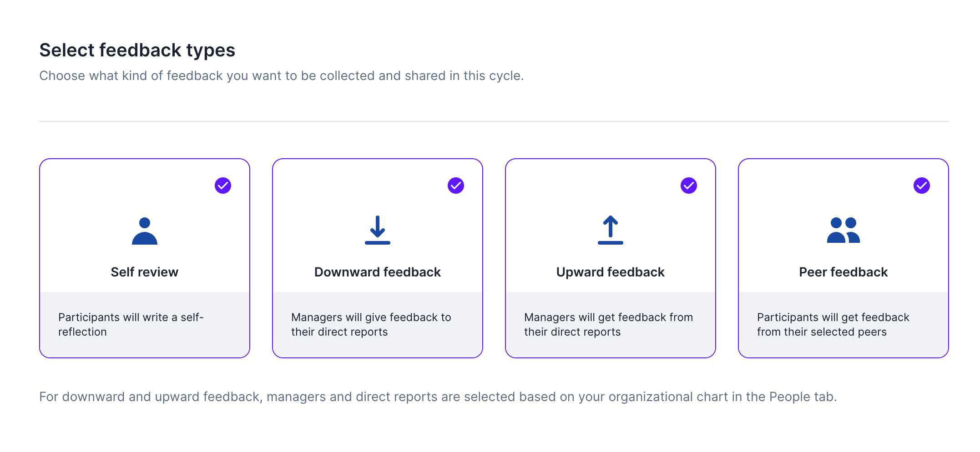This screenshot has width=980, height=452.
Task: Click the 'Choose what kind of feedback' subtitle
Action: pos(281,75)
